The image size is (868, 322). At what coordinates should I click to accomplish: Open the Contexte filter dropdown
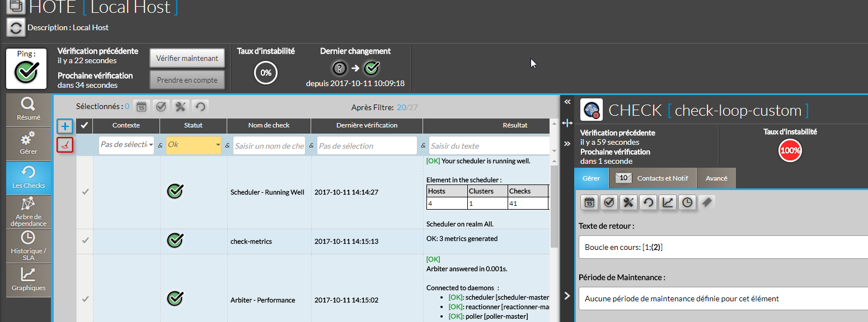click(126, 145)
